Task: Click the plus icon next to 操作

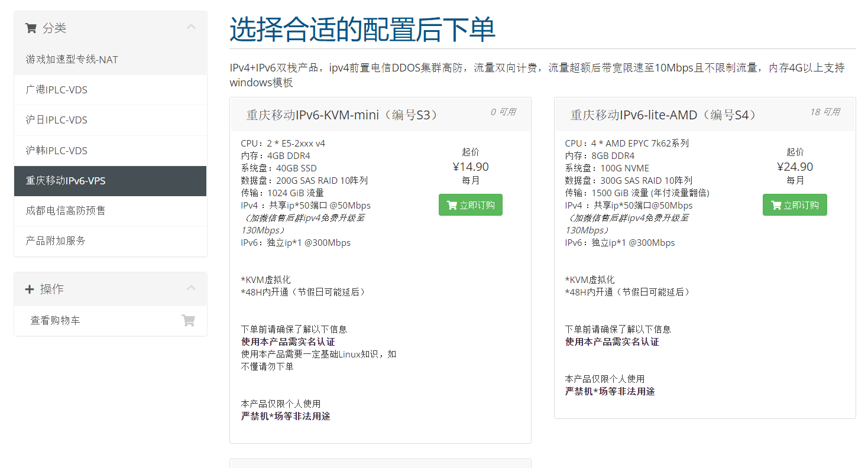Action: (x=29, y=288)
